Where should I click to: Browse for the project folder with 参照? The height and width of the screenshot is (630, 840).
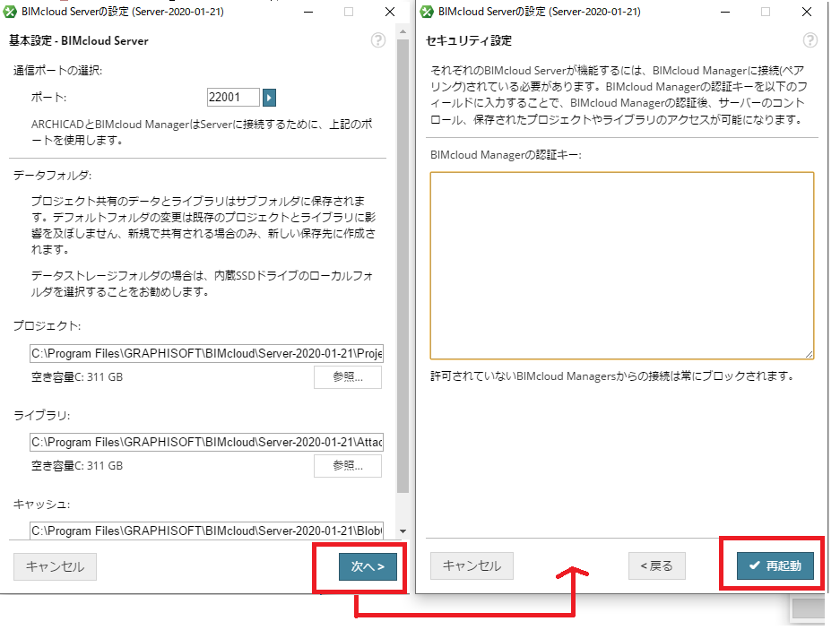[348, 377]
